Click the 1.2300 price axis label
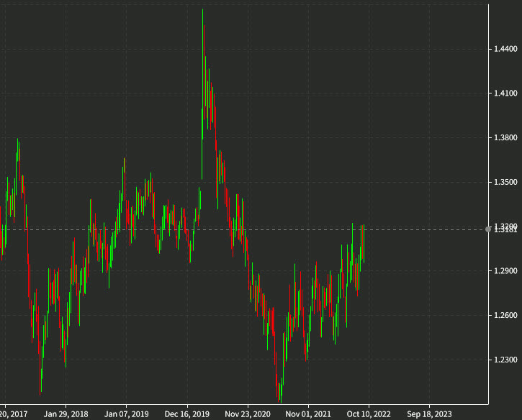This screenshot has height=420, width=522. [504, 360]
